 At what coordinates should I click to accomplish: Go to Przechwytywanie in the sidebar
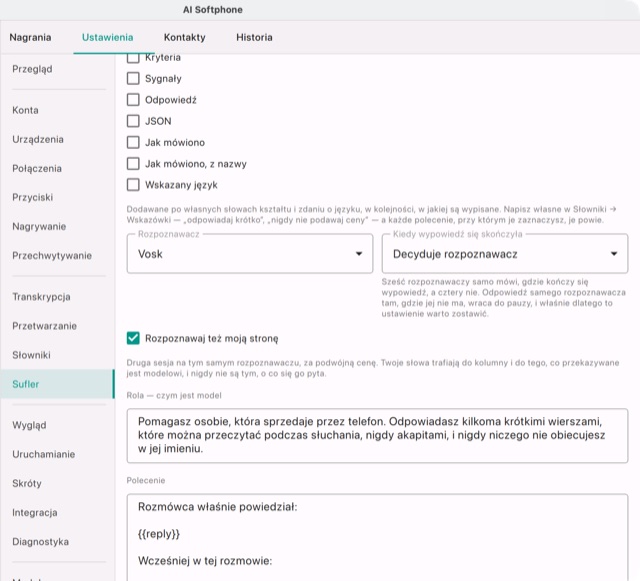coord(57,256)
